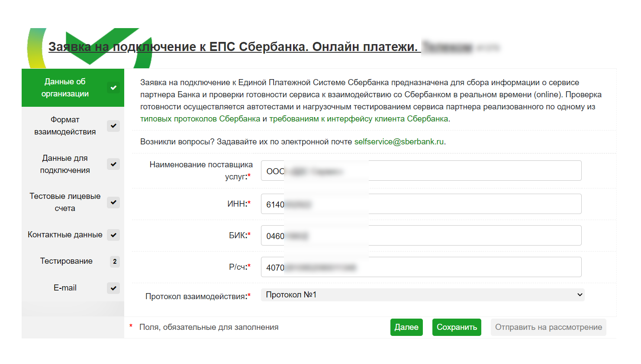This screenshot has height=364, width=641.
Task: Click checkmark icon beside Данные об организации
Action: (x=113, y=88)
